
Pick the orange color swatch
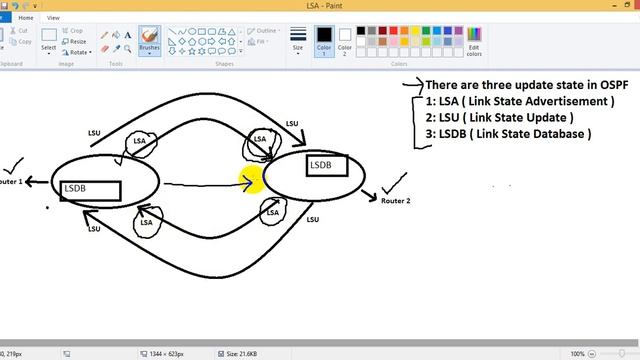click(x=404, y=31)
